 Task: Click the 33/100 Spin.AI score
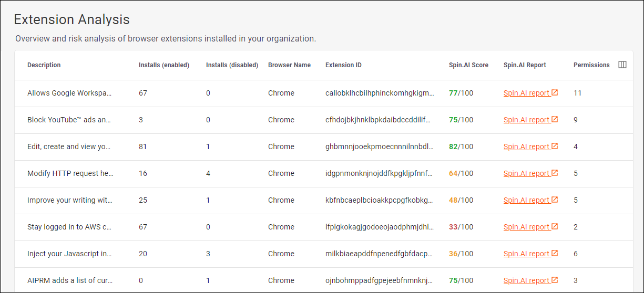tap(461, 227)
